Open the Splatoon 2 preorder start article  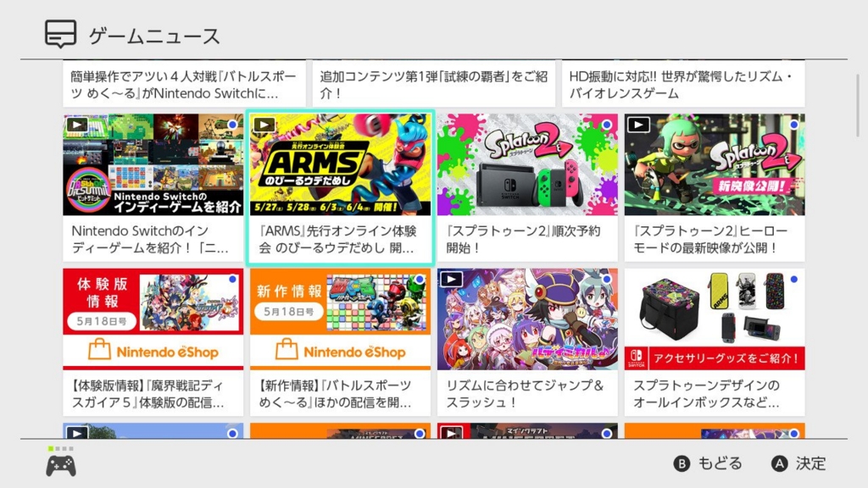[527, 187]
